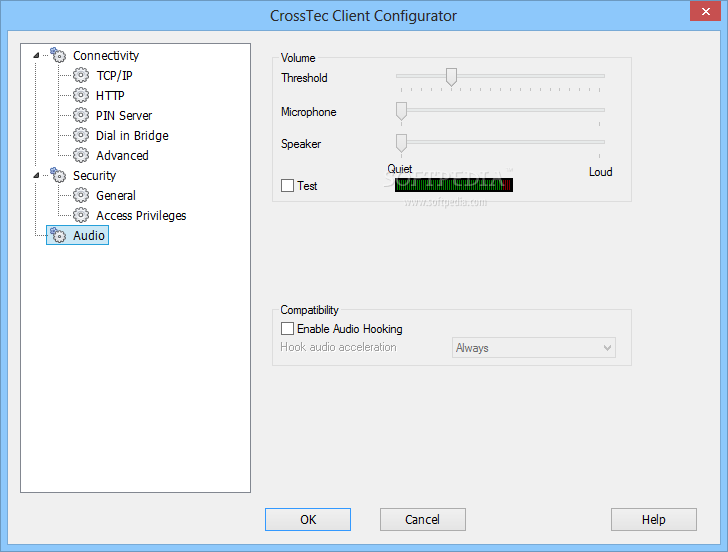Click the Threshold slider thumb
The image size is (728, 552).
coord(451,77)
